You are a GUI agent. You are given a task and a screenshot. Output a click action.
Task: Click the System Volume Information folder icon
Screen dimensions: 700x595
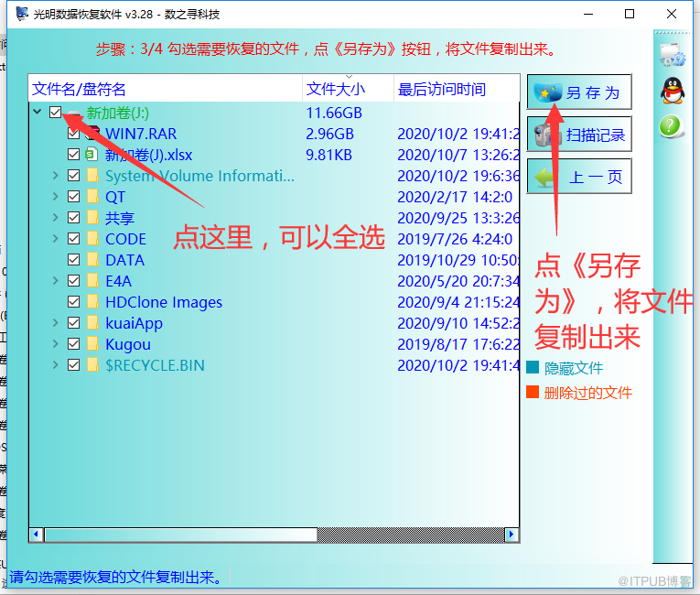click(92, 176)
